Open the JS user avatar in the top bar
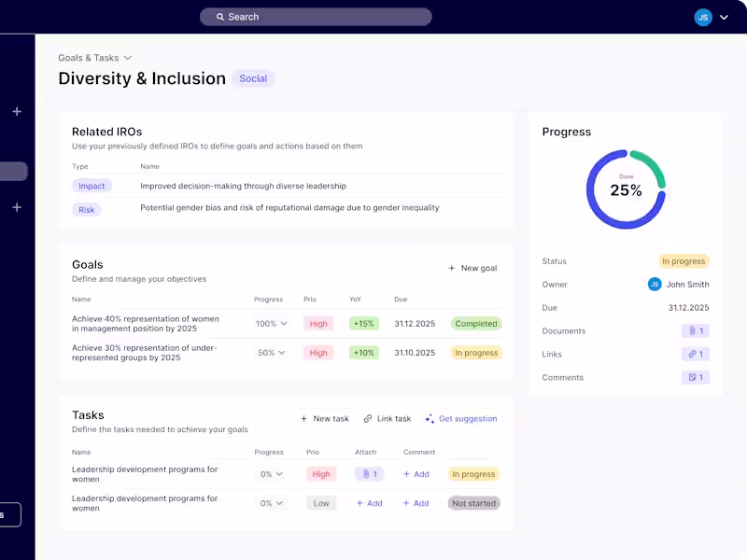The width and height of the screenshot is (747, 560). 702,17
